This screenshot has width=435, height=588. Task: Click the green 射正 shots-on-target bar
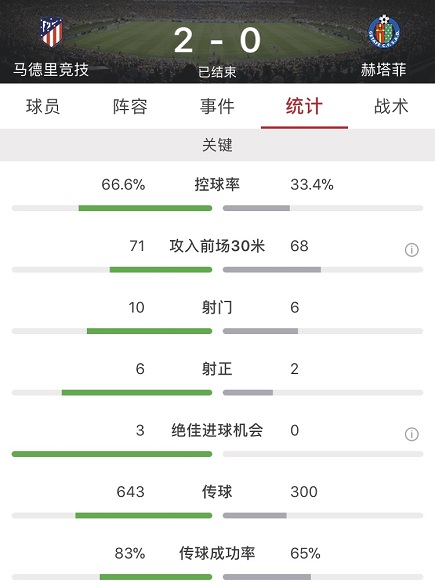click(x=137, y=393)
